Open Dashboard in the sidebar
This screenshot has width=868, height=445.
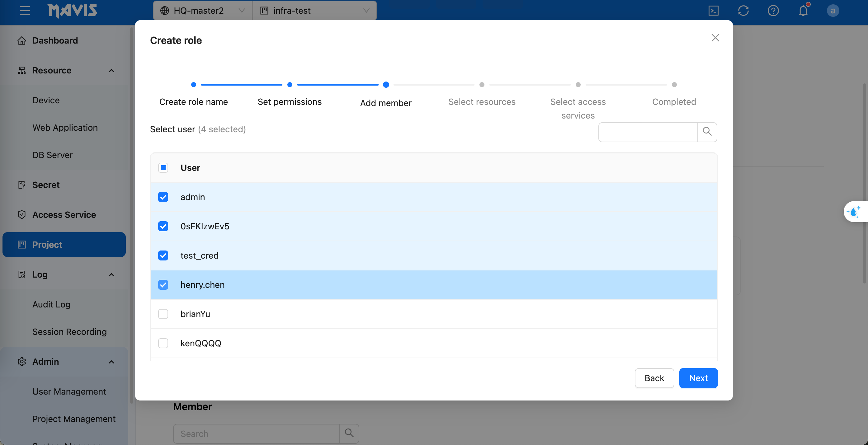click(55, 40)
